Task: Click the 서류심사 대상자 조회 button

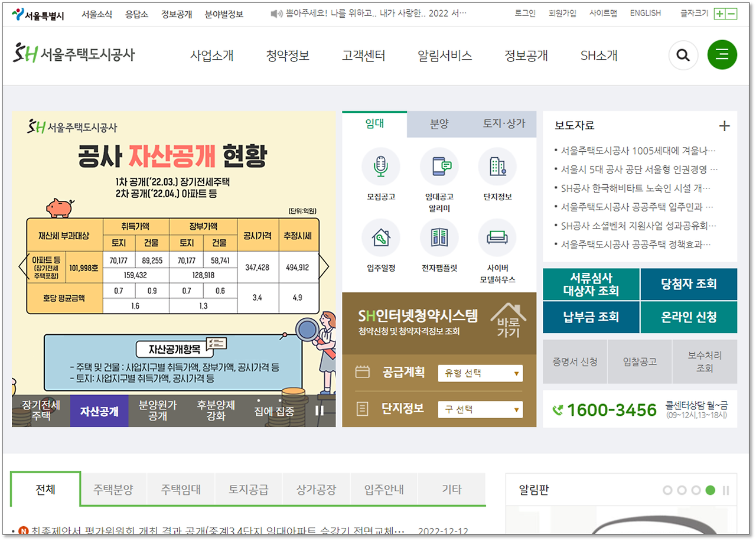Action: click(591, 284)
